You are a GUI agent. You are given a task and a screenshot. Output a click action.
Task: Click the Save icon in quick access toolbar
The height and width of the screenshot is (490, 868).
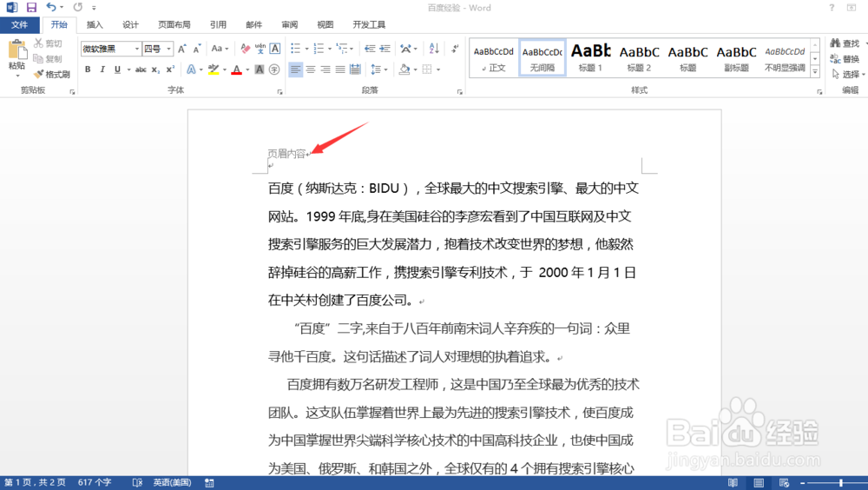click(31, 7)
